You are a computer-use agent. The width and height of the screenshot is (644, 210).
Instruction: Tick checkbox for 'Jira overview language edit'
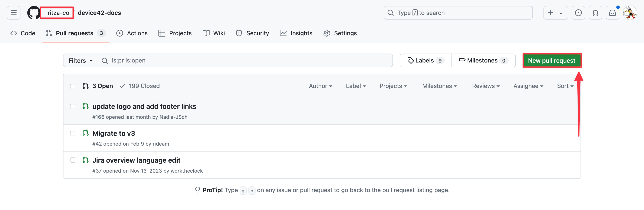(x=73, y=160)
